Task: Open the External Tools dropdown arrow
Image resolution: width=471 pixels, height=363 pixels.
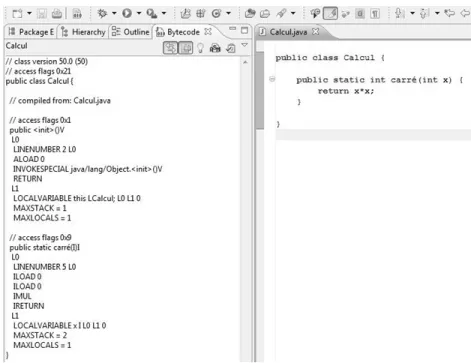Action: [164, 13]
